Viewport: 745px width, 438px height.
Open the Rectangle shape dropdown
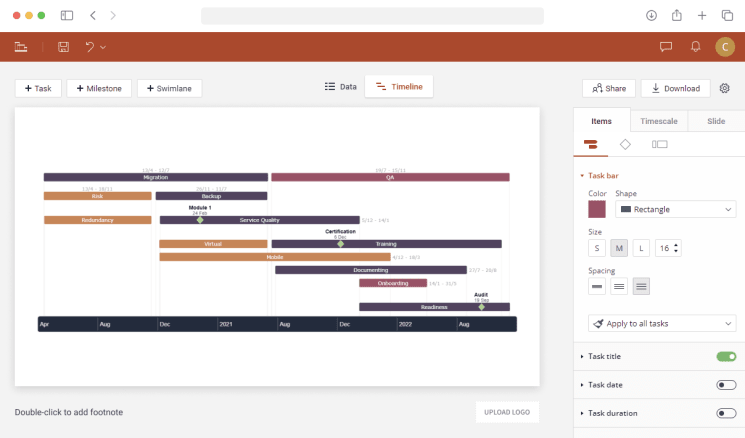(675, 209)
